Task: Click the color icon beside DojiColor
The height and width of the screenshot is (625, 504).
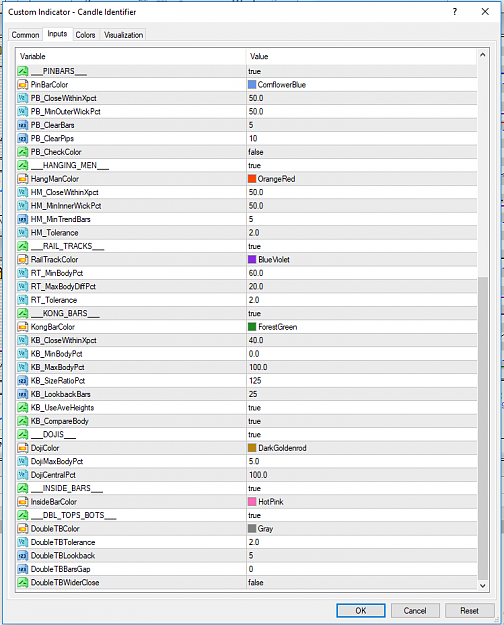Action: tap(23, 448)
